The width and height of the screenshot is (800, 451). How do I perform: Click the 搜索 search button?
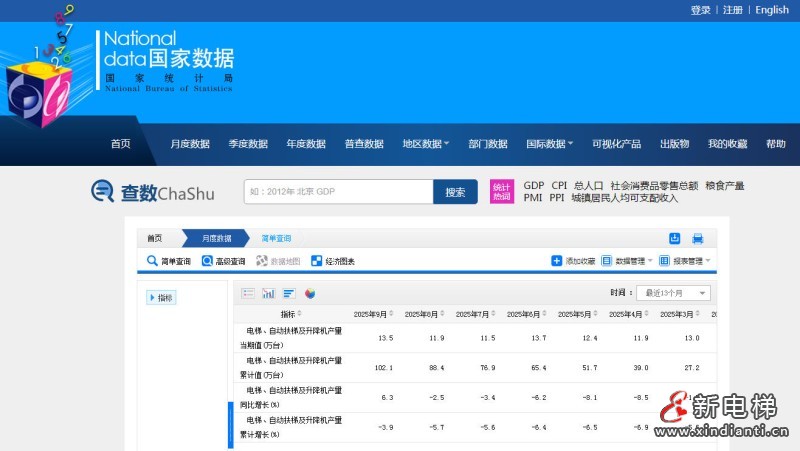click(x=455, y=192)
